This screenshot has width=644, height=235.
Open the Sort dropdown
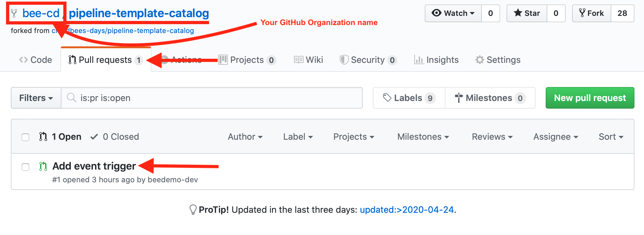[x=611, y=137]
